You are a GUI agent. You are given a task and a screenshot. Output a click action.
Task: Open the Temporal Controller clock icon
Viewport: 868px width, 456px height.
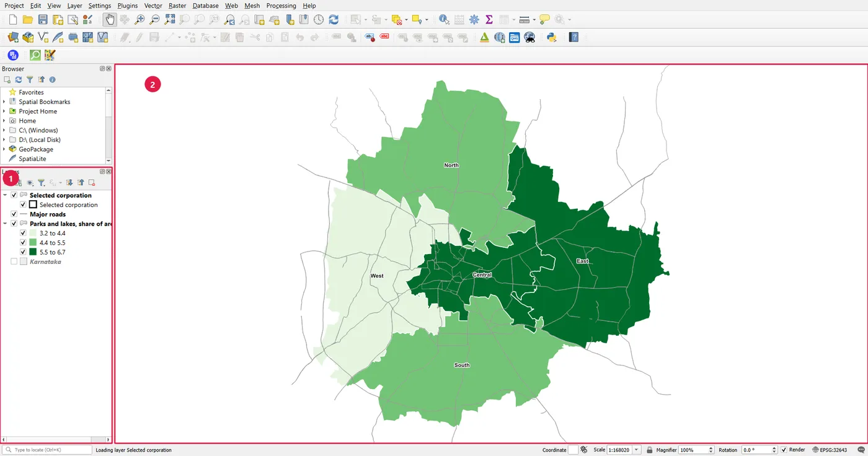click(x=319, y=20)
